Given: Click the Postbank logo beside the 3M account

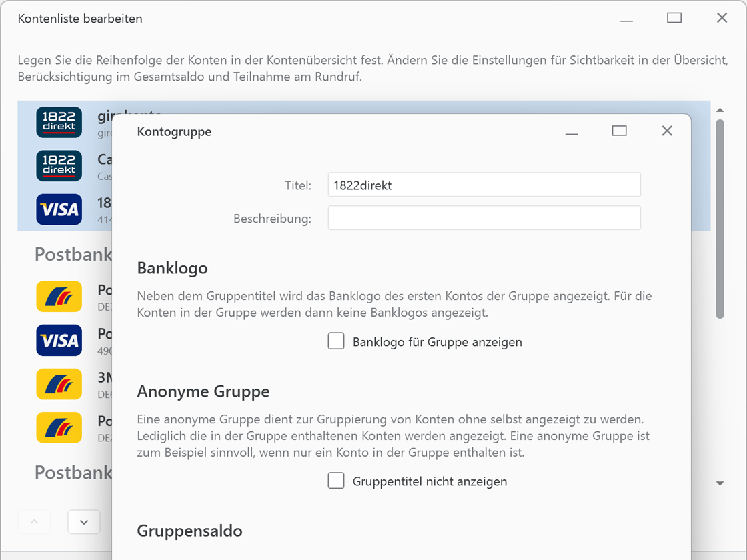Looking at the screenshot, I should [x=59, y=384].
